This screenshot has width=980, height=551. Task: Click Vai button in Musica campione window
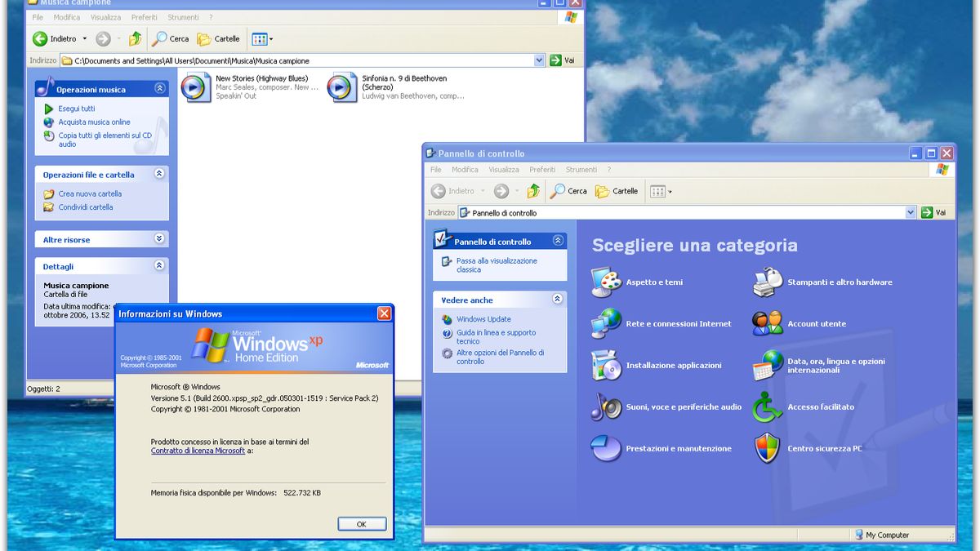(563, 60)
